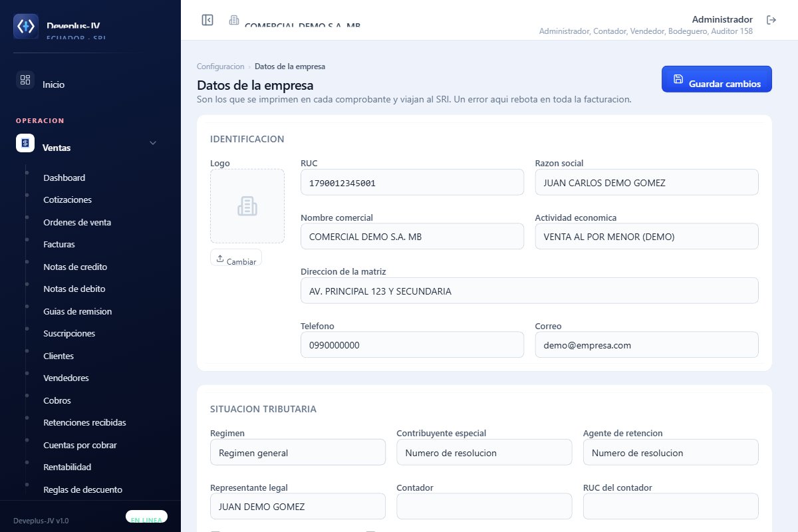Open Cotizaciones
This screenshot has width=798, height=532.
coord(68,199)
